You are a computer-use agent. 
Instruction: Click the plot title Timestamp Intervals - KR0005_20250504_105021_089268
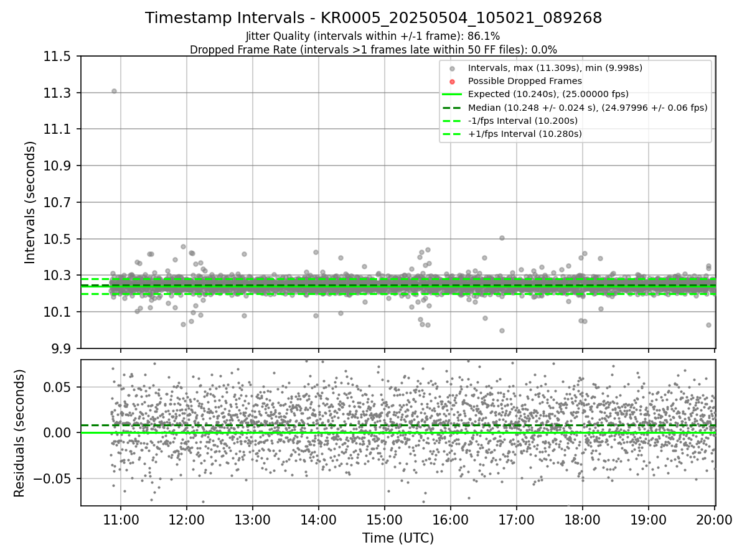(374, 18)
